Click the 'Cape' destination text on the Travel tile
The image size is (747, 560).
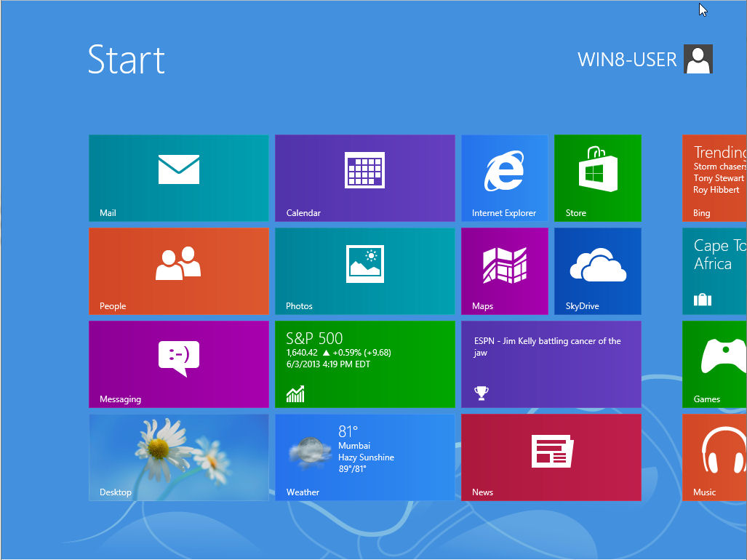(711, 246)
